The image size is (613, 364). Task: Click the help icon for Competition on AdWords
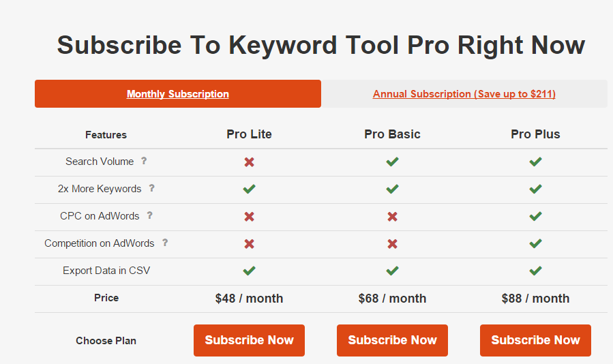click(x=164, y=243)
